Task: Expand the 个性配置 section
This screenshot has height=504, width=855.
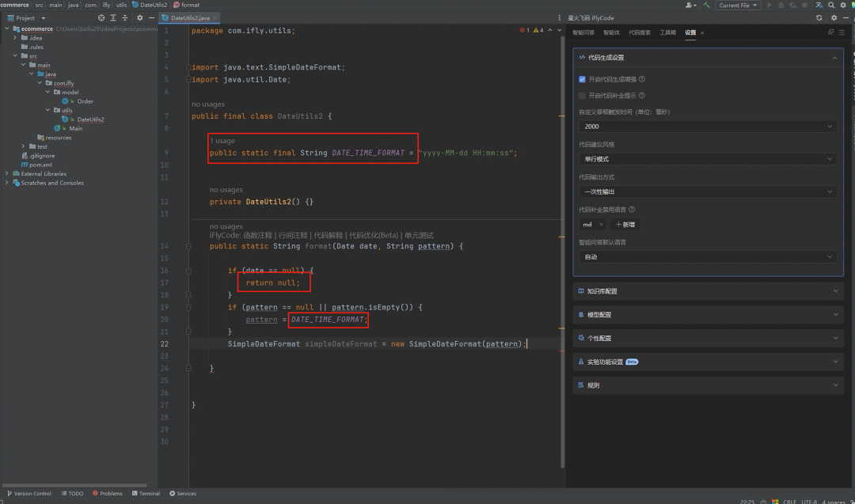Action: [708, 338]
